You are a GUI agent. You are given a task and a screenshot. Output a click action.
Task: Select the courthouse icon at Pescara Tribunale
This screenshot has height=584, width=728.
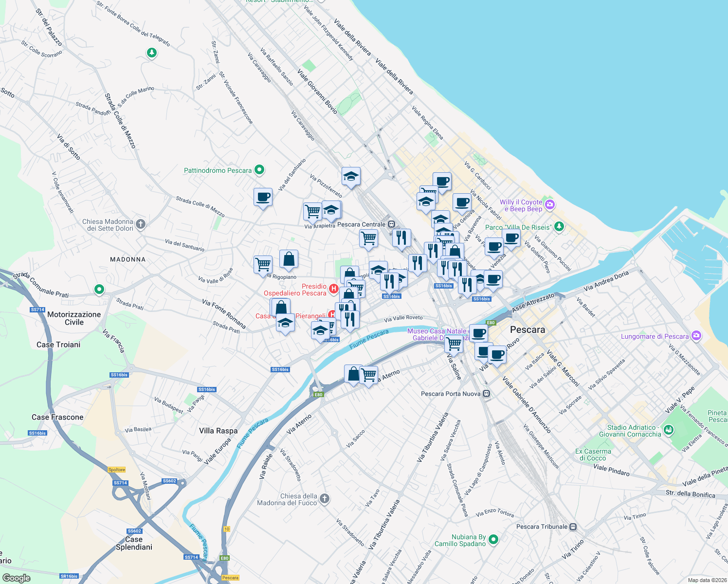[573, 527]
